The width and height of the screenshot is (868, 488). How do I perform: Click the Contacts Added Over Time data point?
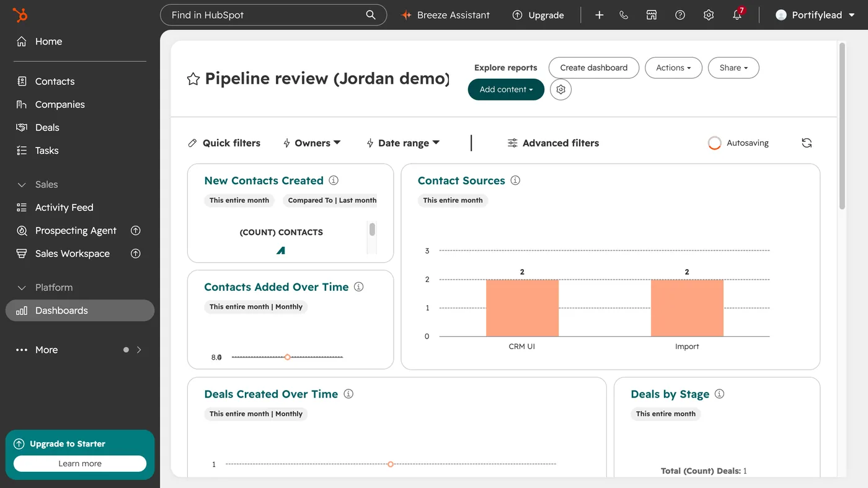tap(288, 357)
